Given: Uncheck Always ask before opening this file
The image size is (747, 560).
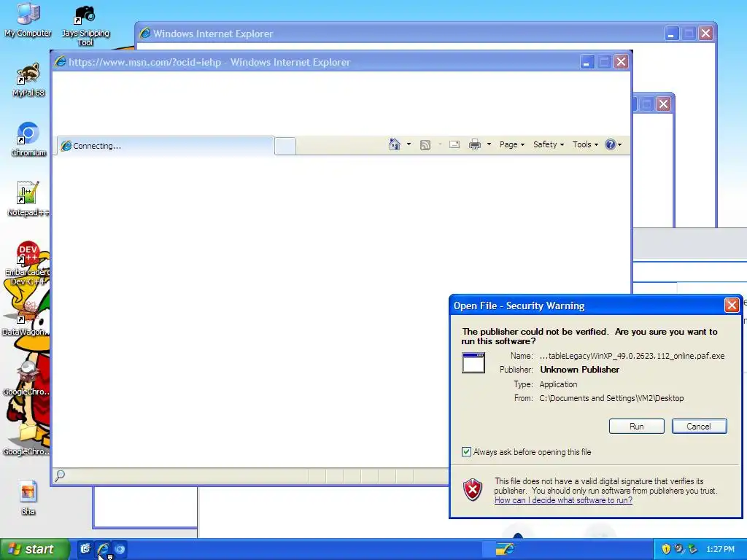Looking at the screenshot, I should click(466, 452).
